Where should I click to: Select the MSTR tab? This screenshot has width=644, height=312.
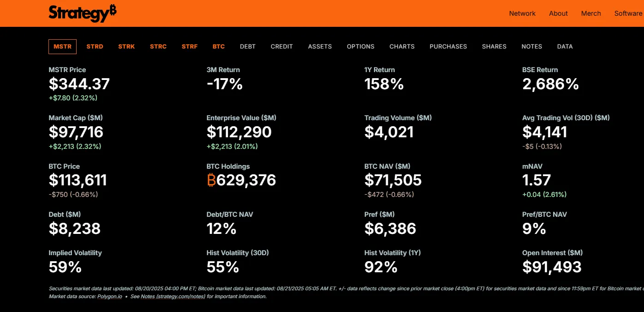tap(62, 47)
